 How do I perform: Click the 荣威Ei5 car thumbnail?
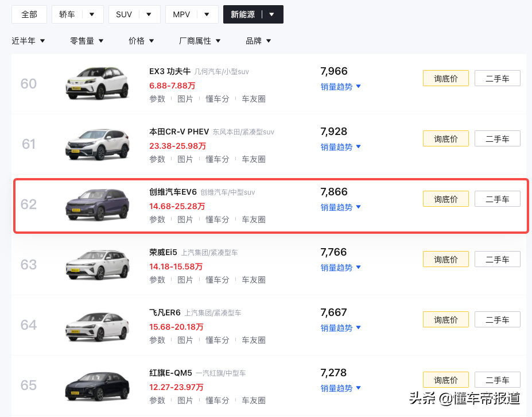coord(92,265)
